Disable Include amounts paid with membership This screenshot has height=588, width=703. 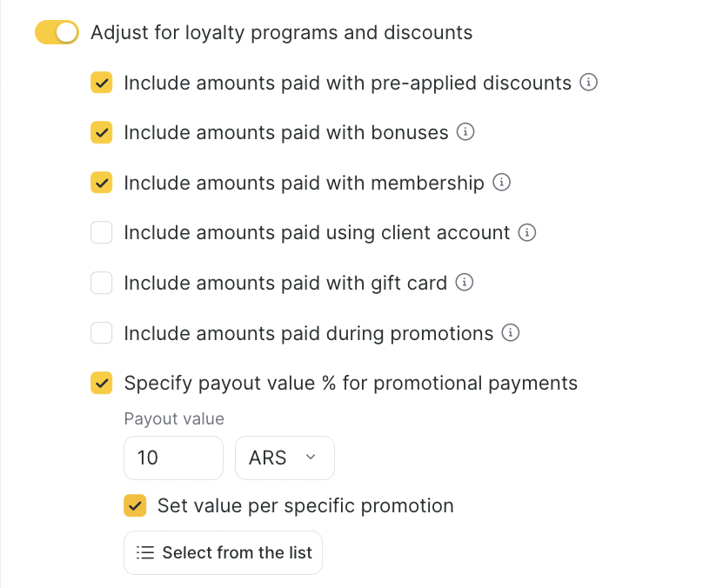click(x=102, y=184)
